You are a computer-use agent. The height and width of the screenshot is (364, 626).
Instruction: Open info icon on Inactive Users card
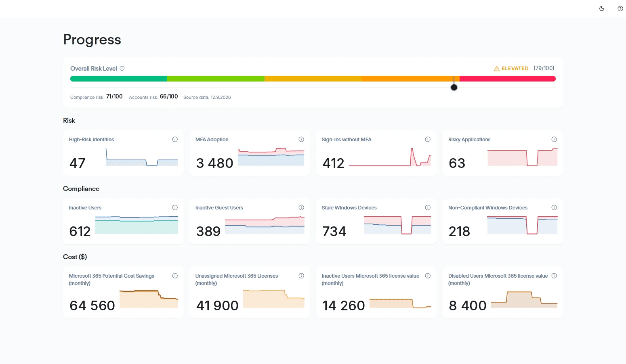click(175, 207)
